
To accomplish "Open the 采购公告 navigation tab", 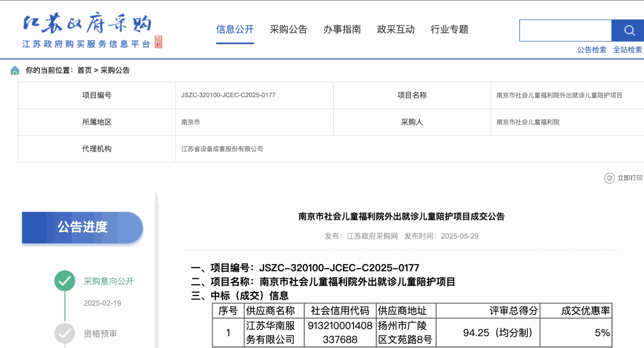I will point(289,30).
